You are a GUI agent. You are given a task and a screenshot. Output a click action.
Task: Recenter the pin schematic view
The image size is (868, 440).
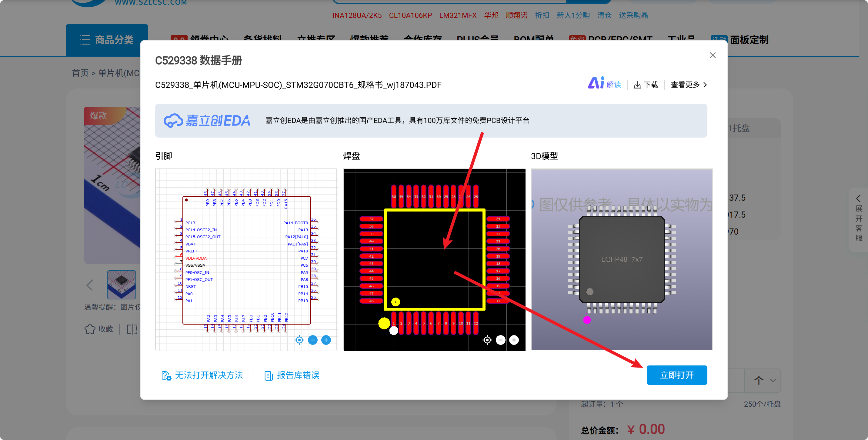coord(299,340)
